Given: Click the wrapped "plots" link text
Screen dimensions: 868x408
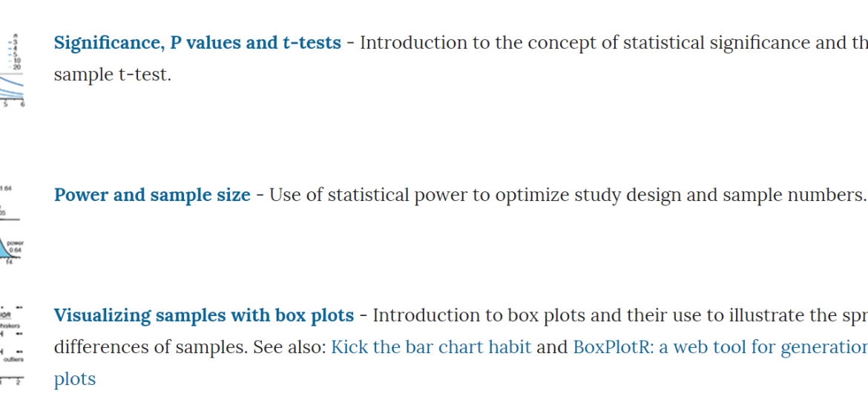Looking at the screenshot, I should coord(75,379).
